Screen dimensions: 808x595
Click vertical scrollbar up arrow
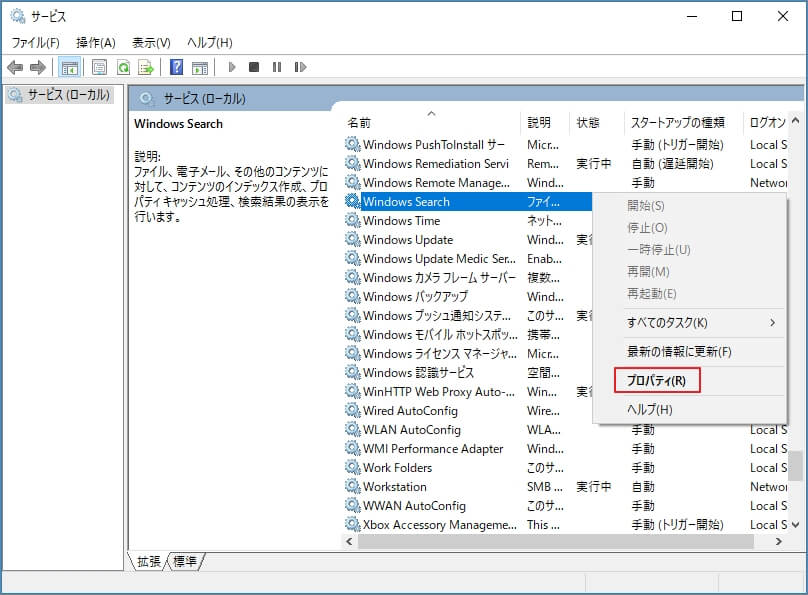point(795,121)
